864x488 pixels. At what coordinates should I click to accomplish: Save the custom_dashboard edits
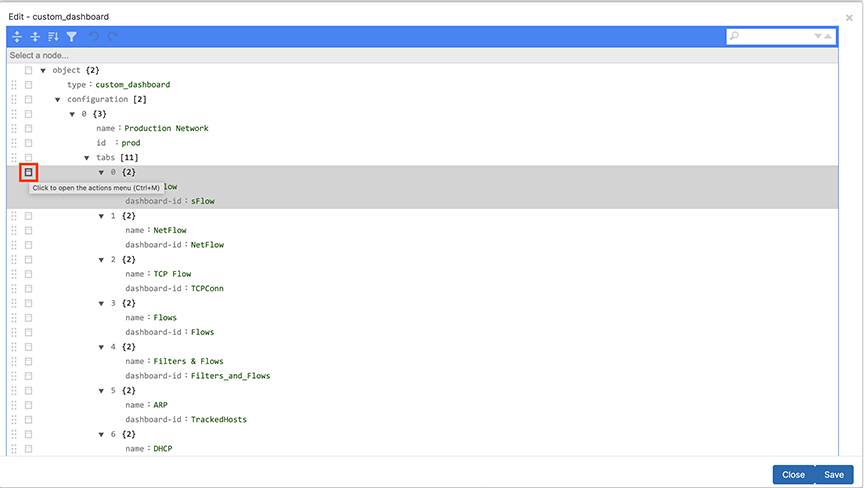click(x=834, y=475)
